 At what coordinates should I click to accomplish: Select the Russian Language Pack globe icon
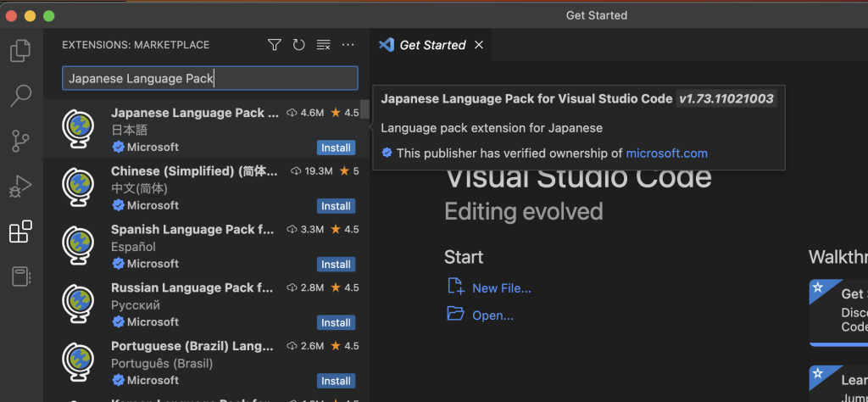pyautogui.click(x=78, y=304)
